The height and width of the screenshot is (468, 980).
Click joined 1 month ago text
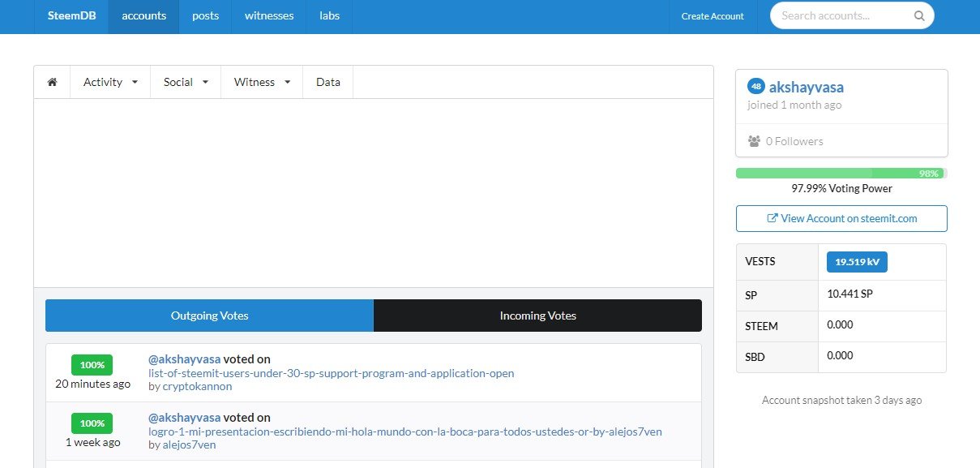794,105
